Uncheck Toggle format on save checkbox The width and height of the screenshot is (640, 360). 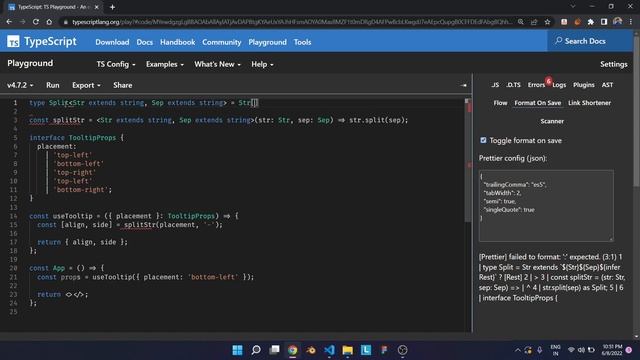(483, 140)
